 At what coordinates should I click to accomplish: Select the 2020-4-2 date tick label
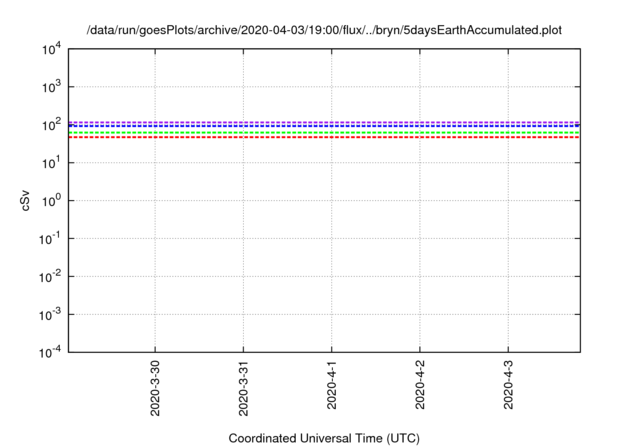pyautogui.click(x=420, y=385)
